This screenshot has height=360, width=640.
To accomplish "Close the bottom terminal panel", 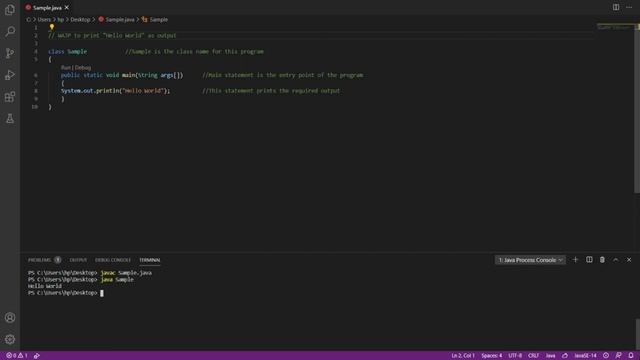I will 629,260.
